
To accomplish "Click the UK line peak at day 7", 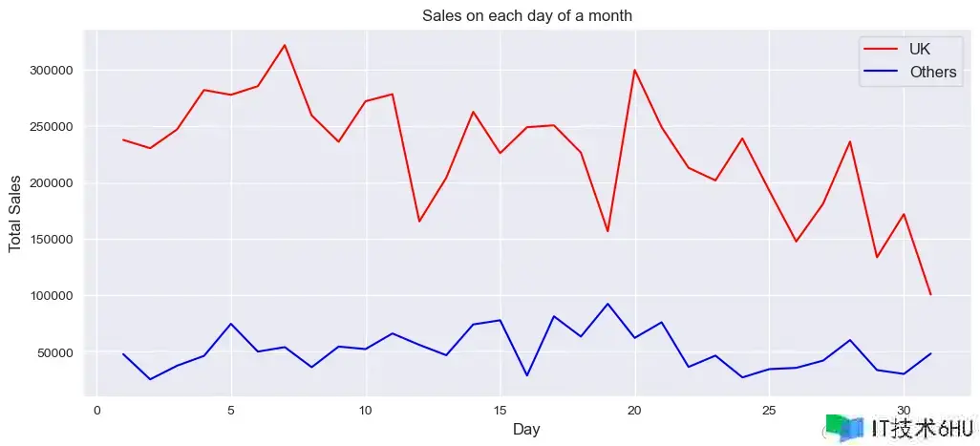I will click(x=285, y=45).
